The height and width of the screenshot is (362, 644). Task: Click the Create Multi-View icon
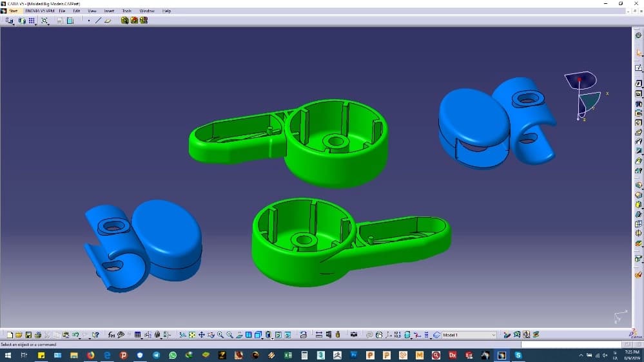click(x=249, y=335)
